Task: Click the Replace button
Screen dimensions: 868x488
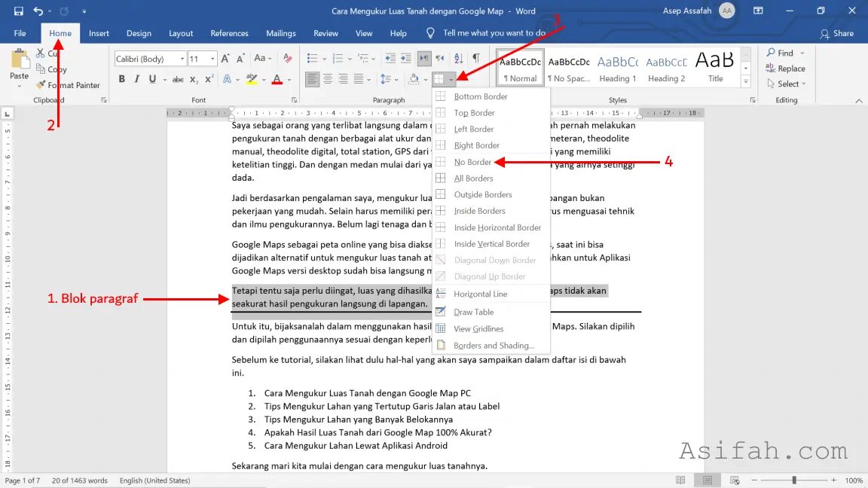Action: pyautogui.click(x=786, y=69)
